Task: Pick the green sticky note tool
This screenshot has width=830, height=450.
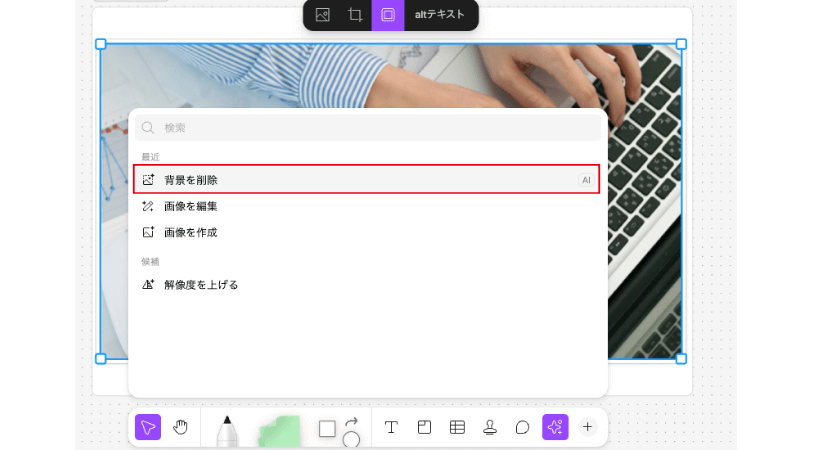Action: [279, 431]
